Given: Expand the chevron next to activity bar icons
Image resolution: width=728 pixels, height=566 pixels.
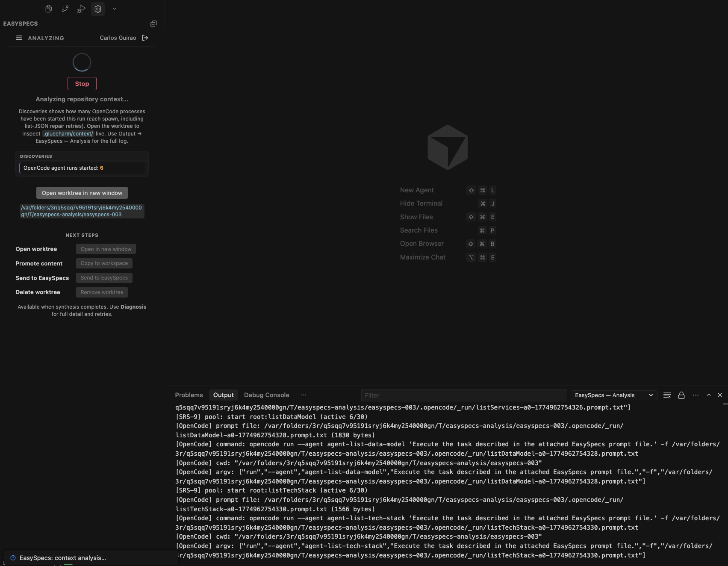Looking at the screenshot, I should (x=114, y=9).
